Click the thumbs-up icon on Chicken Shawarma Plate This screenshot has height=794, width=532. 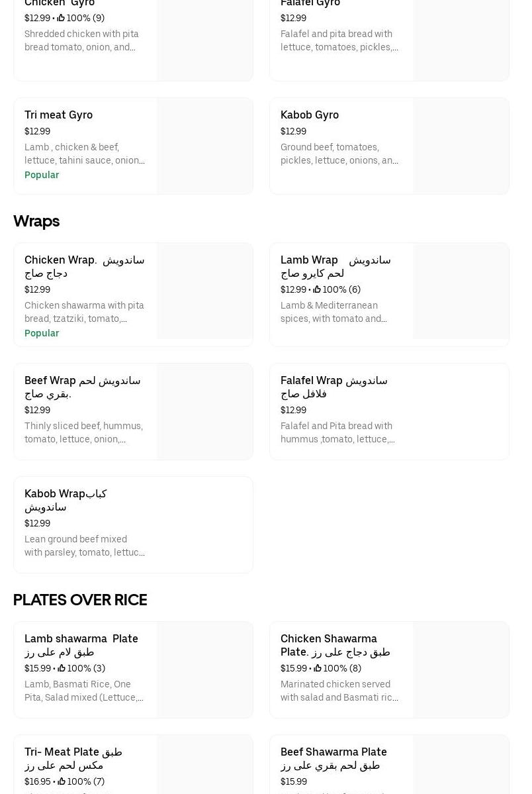pos(318,668)
